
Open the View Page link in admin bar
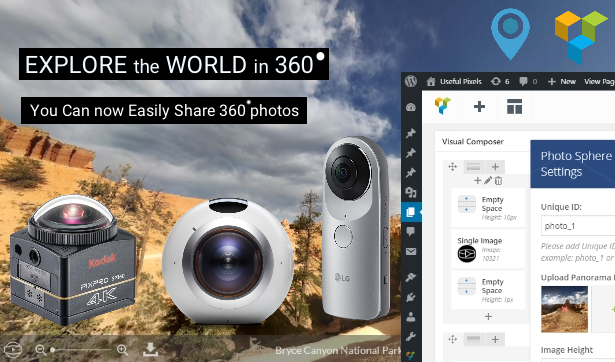coord(599,81)
